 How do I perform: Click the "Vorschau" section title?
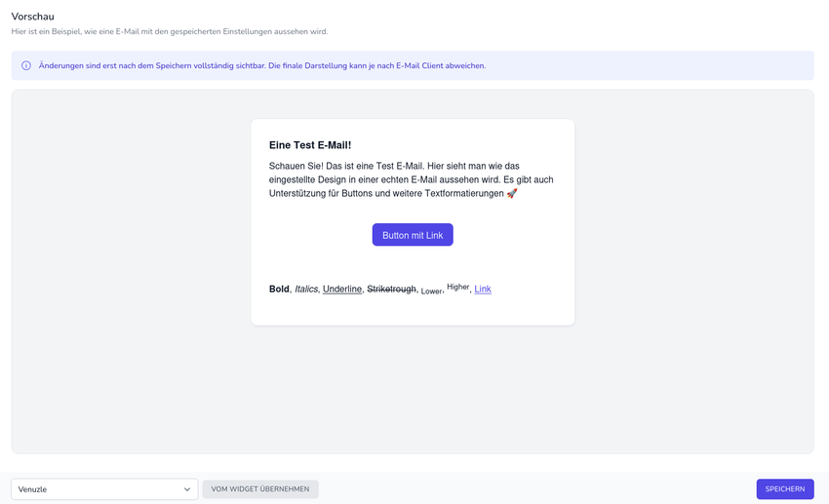[x=33, y=17]
